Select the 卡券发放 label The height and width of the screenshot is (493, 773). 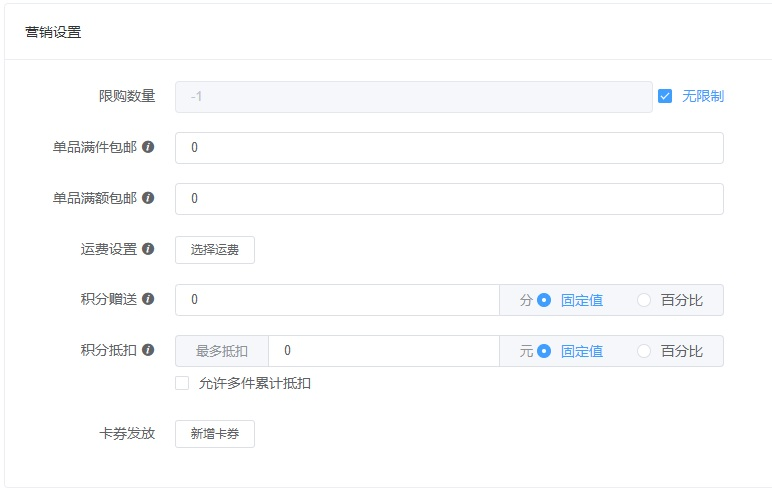tap(127, 433)
